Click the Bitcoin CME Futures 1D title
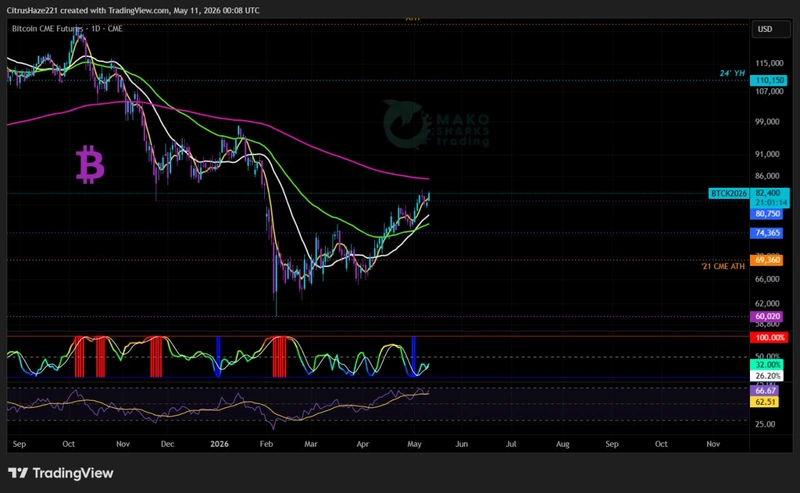Viewport: 800px width, 493px height. tap(67, 29)
